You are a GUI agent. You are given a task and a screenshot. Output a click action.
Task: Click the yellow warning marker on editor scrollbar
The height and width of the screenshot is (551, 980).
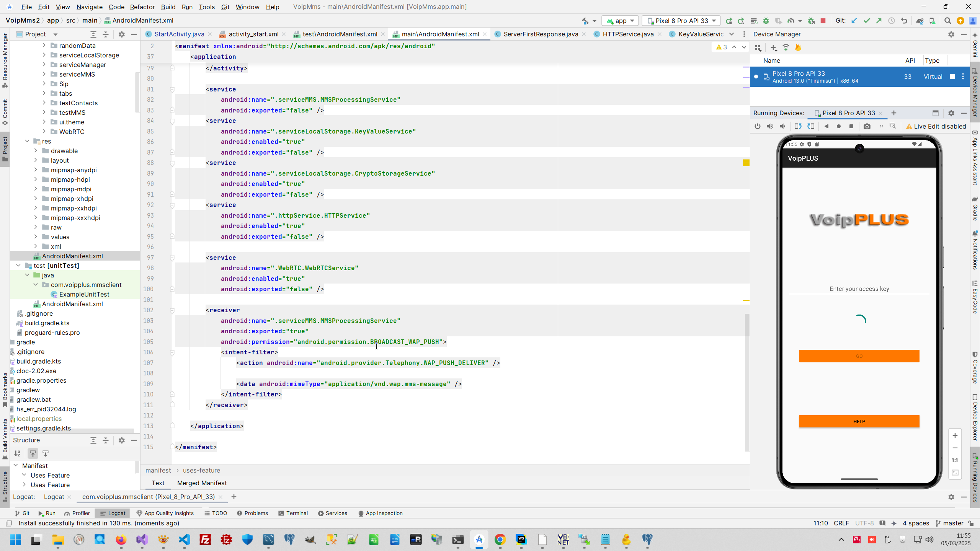pos(746,163)
